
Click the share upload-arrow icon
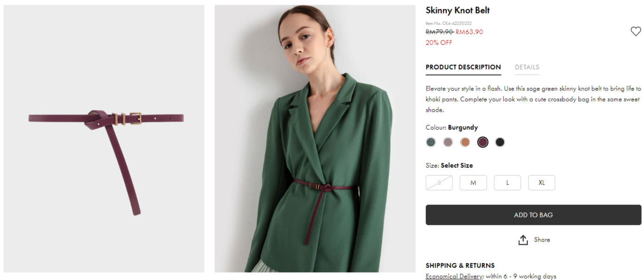523,240
